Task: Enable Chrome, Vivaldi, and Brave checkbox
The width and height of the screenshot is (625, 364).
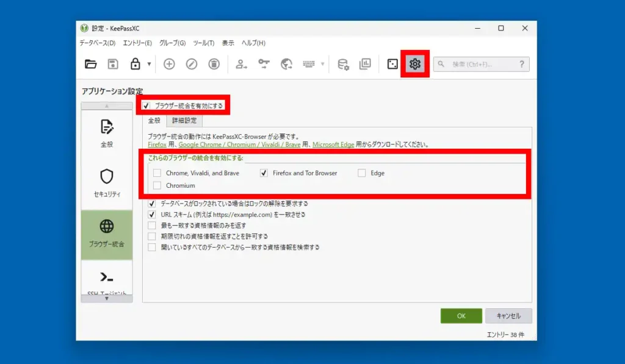Action: (x=157, y=173)
